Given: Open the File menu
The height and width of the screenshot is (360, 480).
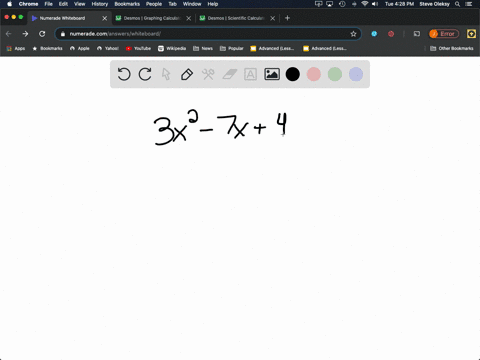Looking at the screenshot, I should pyautogui.click(x=49, y=4).
